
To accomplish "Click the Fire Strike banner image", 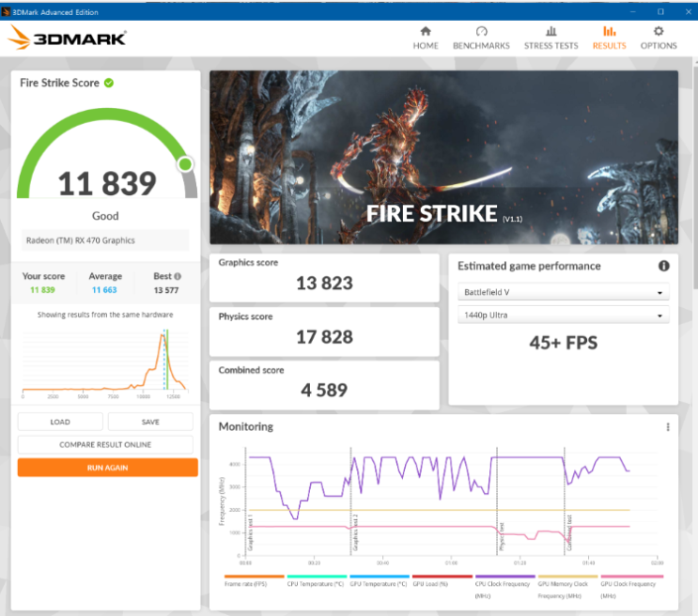I will tap(443, 157).
